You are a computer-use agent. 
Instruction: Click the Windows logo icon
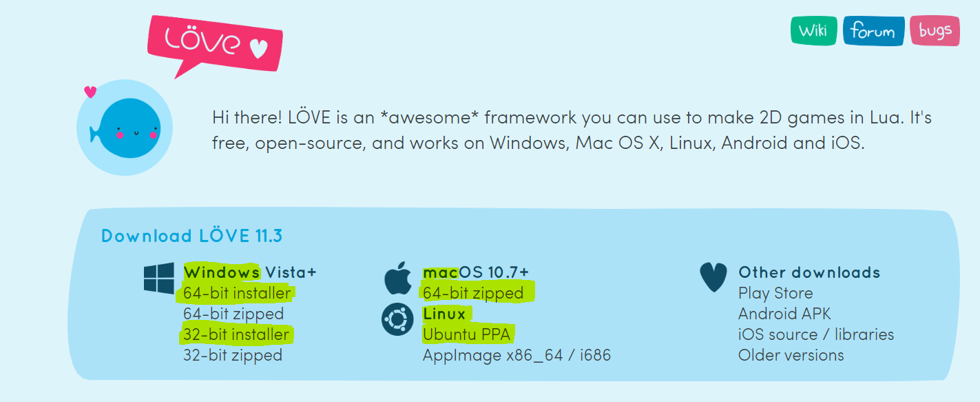click(159, 279)
